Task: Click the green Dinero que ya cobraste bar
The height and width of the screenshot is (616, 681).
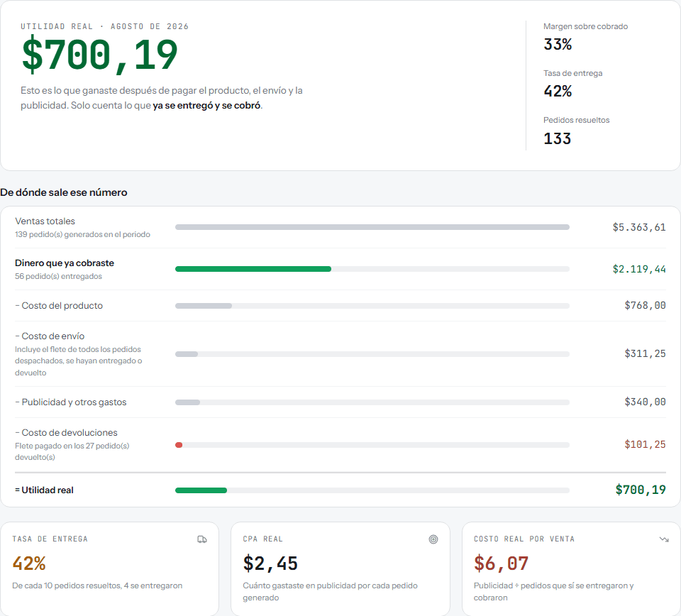Action: [253, 269]
